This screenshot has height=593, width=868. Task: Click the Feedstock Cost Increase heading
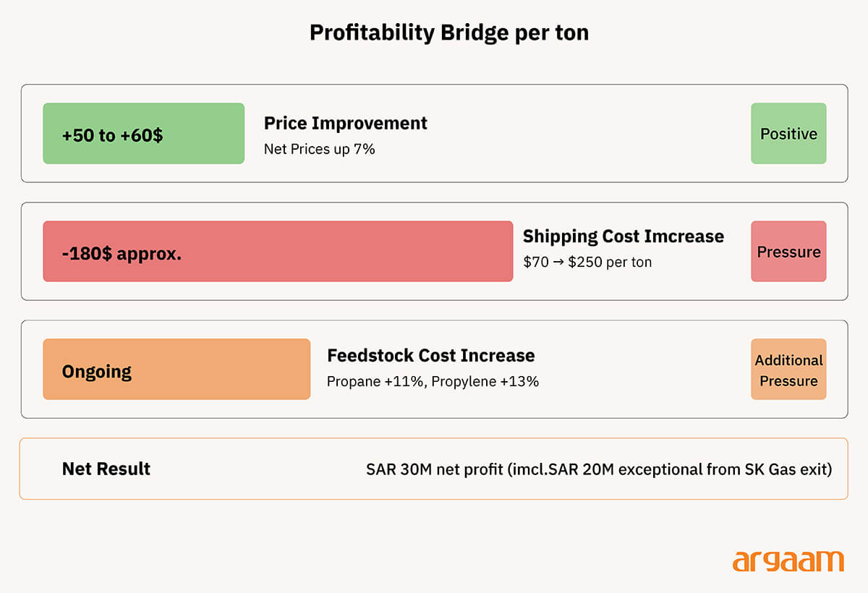click(x=431, y=356)
